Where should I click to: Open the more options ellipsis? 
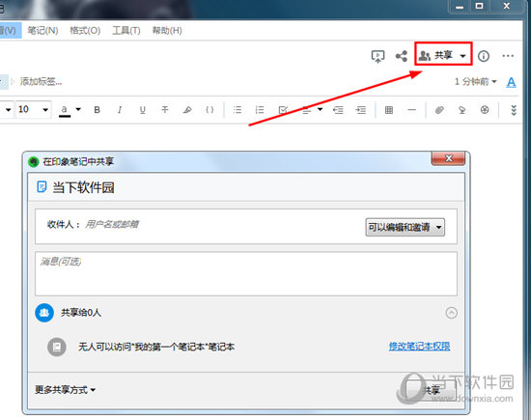pos(508,56)
